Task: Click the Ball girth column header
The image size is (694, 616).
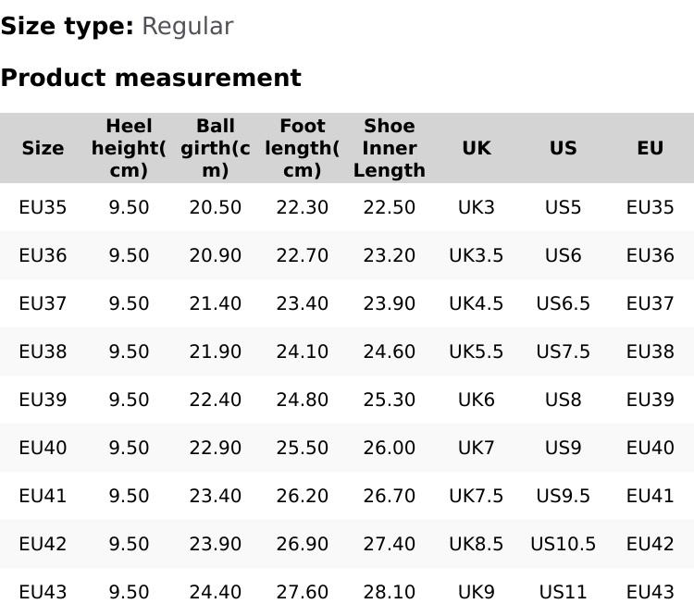Action: pyautogui.click(x=215, y=148)
